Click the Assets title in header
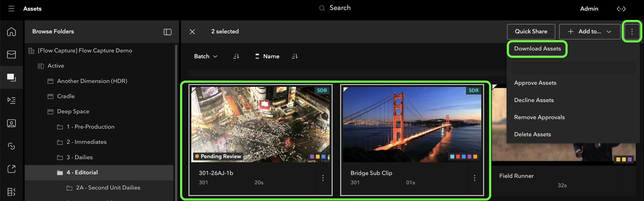The height and width of the screenshot is (201, 644). pyautogui.click(x=32, y=9)
